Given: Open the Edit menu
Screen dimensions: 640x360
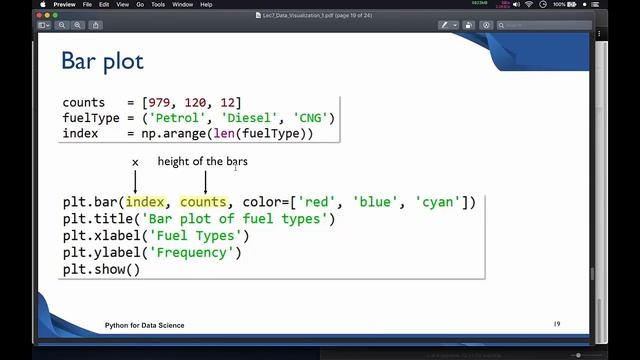Looking at the screenshot, I should point(104,4).
